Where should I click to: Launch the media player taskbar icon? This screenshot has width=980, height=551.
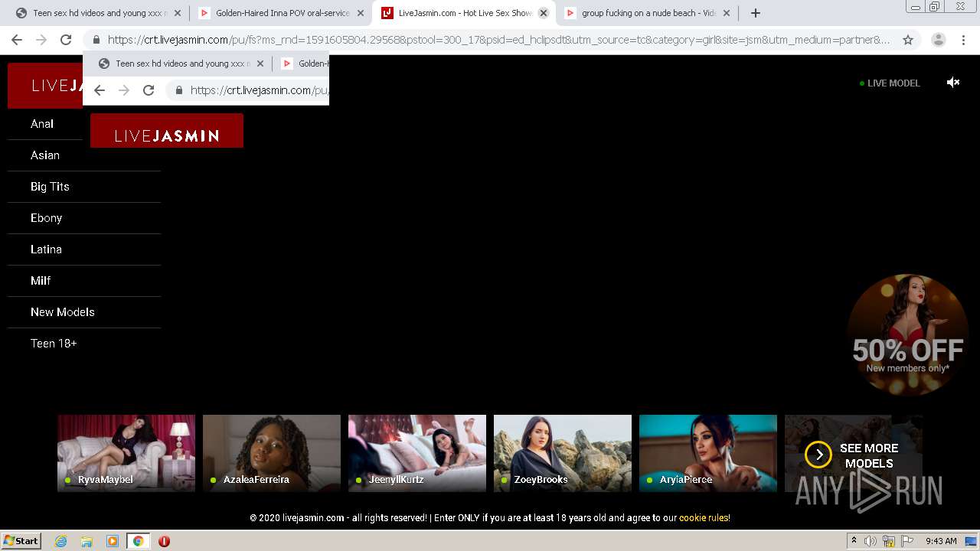pos(113,541)
